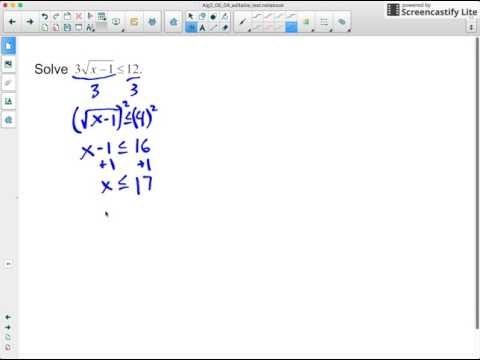Move the toolbar with the up-down arrows button
This screenshot has width=480, height=360.
(471, 27)
